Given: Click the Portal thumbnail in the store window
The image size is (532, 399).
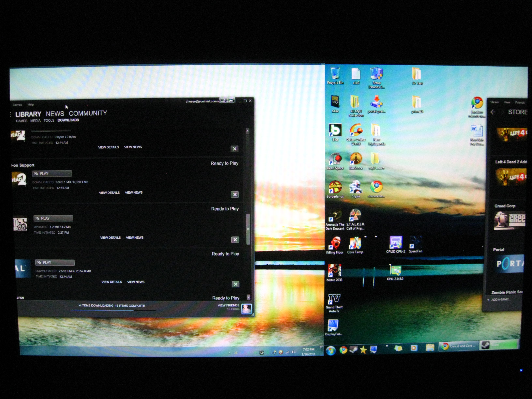Looking at the screenshot, I should [510, 264].
